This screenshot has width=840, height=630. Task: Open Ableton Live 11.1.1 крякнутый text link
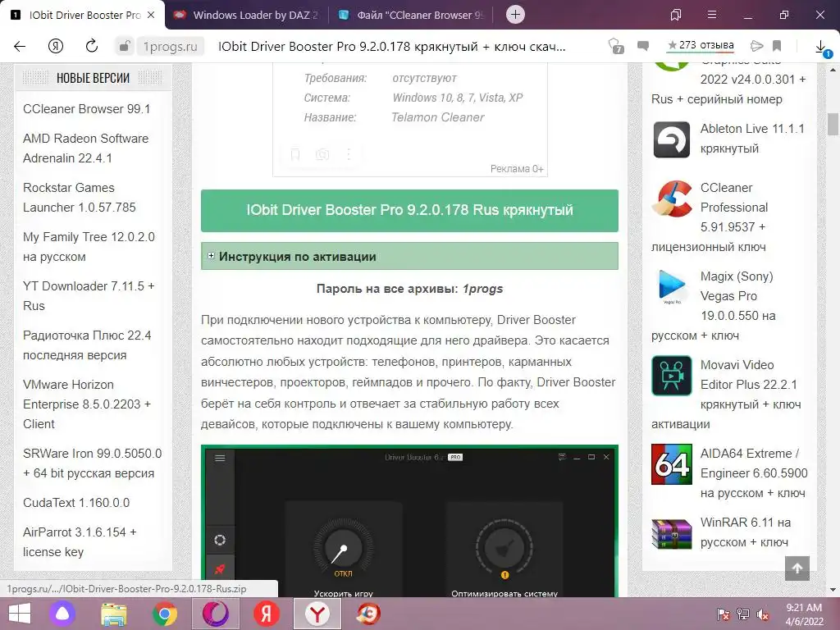tap(752, 138)
